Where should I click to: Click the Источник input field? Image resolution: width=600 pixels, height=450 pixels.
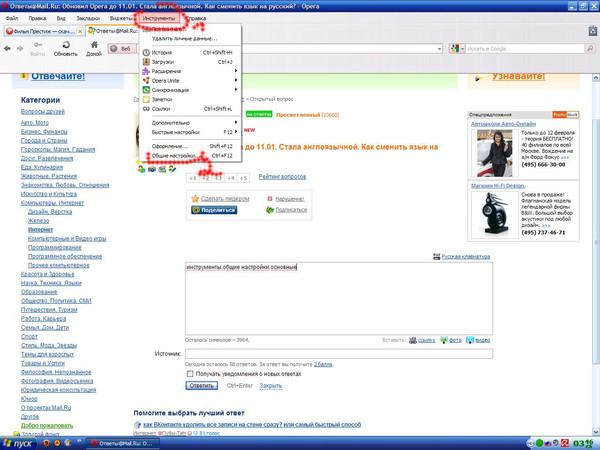click(339, 354)
